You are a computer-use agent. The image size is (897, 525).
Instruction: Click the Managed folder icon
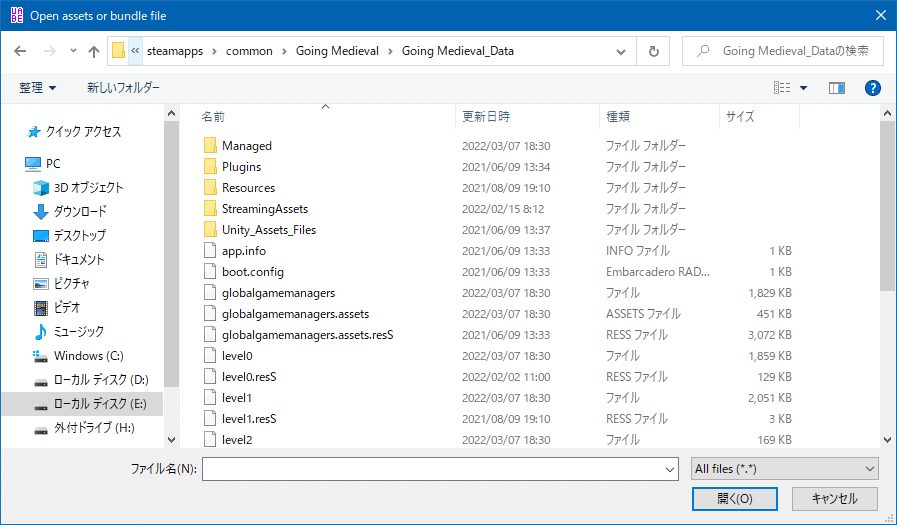pyautogui.click(x=210, y=145)
